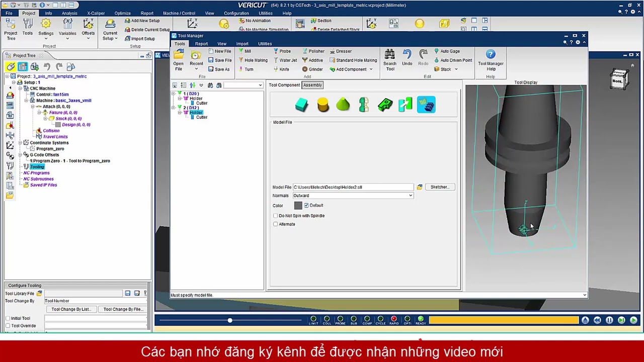Click Add New Setup
644x362 pixels.
(142, 21)
